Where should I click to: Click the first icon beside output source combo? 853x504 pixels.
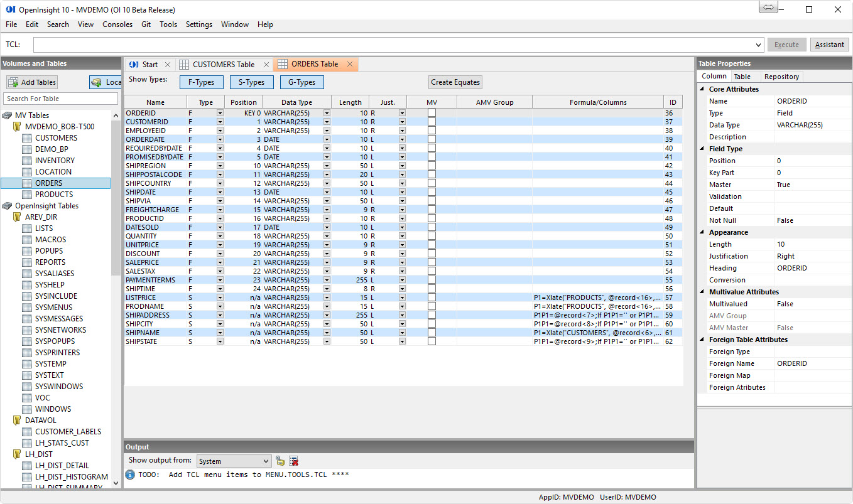[280, 461]
